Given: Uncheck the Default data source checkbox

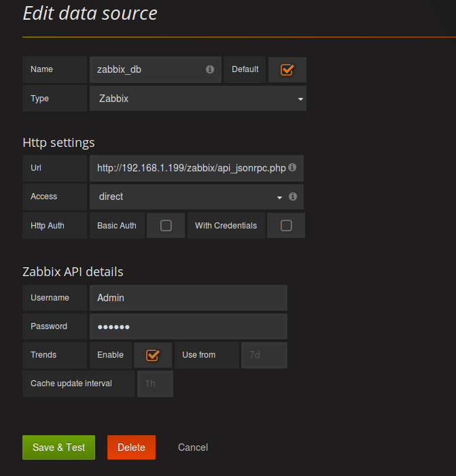Looking at the screenshot, I should pyautogui.click(x=287, y=69).
